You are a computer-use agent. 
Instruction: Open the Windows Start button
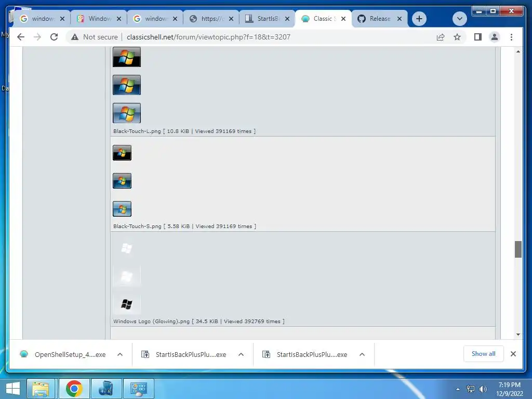(x=13, y=389)
